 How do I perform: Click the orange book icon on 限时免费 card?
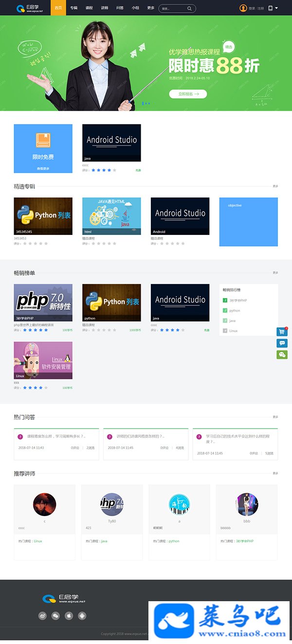point(43,140)
